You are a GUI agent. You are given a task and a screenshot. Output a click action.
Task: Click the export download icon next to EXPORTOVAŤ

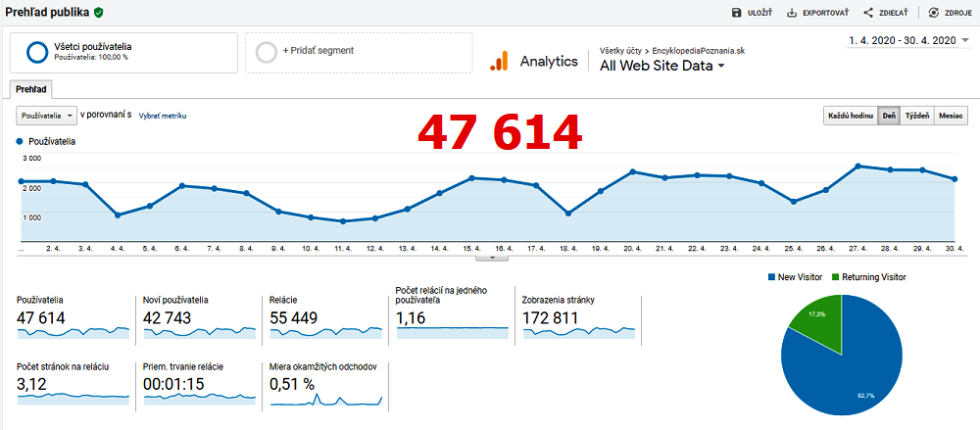pyautogui.click(x=791, y=13)
